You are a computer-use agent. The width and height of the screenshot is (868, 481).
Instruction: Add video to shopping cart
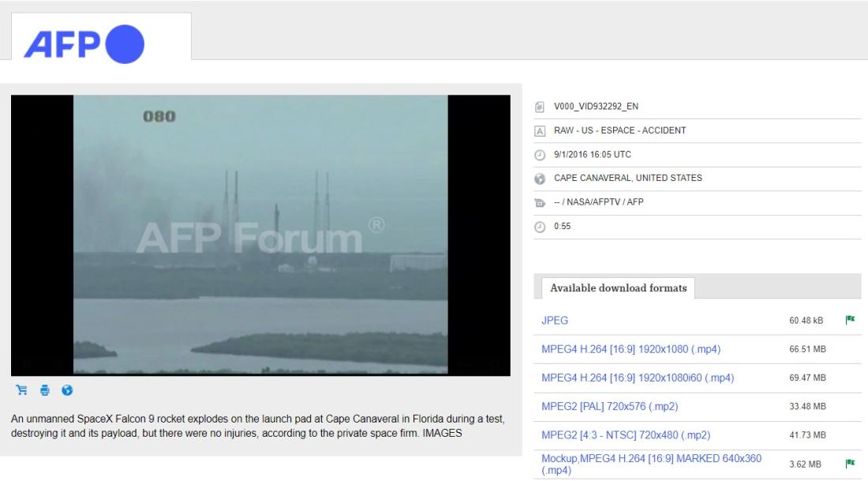pos(21,390)
